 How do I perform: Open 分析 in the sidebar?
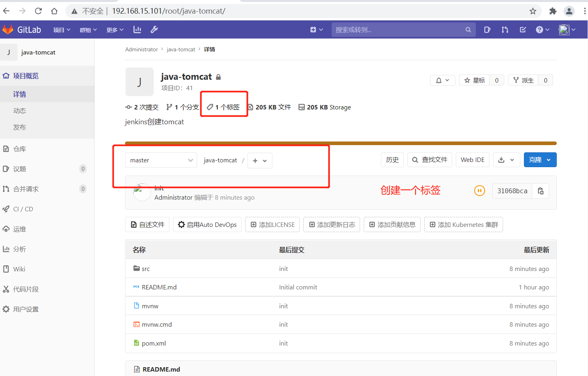[47, 249]
